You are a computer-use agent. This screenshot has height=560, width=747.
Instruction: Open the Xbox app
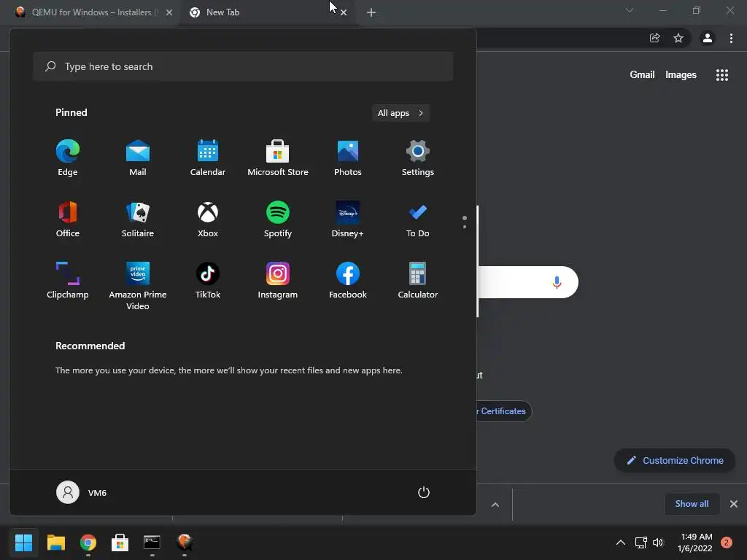[x=208, y=219]
